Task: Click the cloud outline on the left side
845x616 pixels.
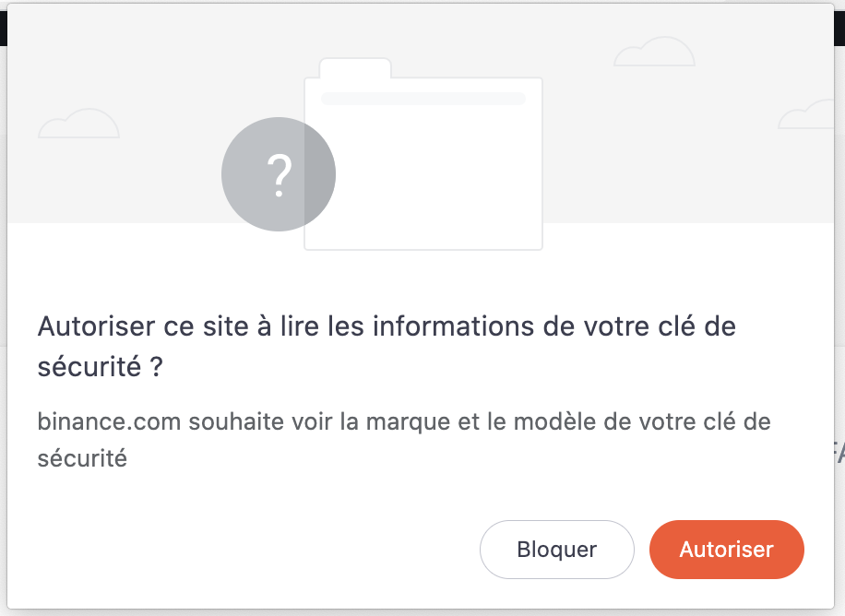Action: tap(78, 123)
